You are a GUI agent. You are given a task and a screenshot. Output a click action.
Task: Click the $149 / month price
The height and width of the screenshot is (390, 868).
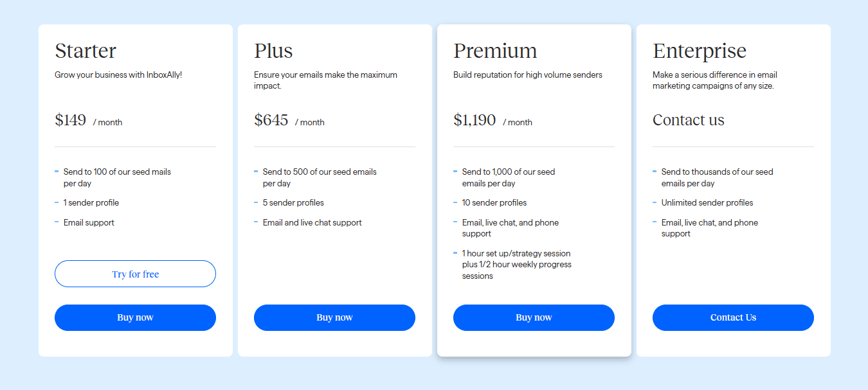click(x=89, y=120)
